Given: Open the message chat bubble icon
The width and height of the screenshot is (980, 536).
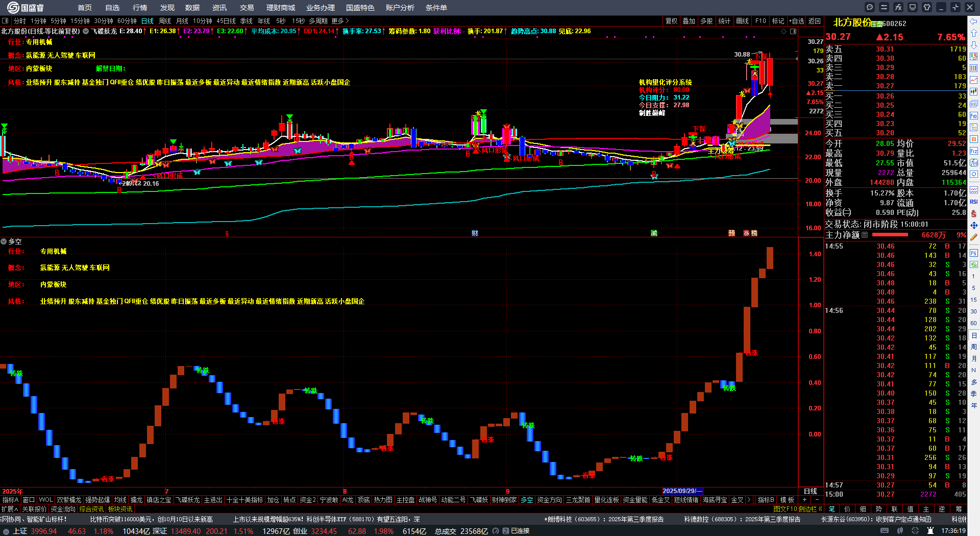Looking at the screenshot, I should click(870, 7).
